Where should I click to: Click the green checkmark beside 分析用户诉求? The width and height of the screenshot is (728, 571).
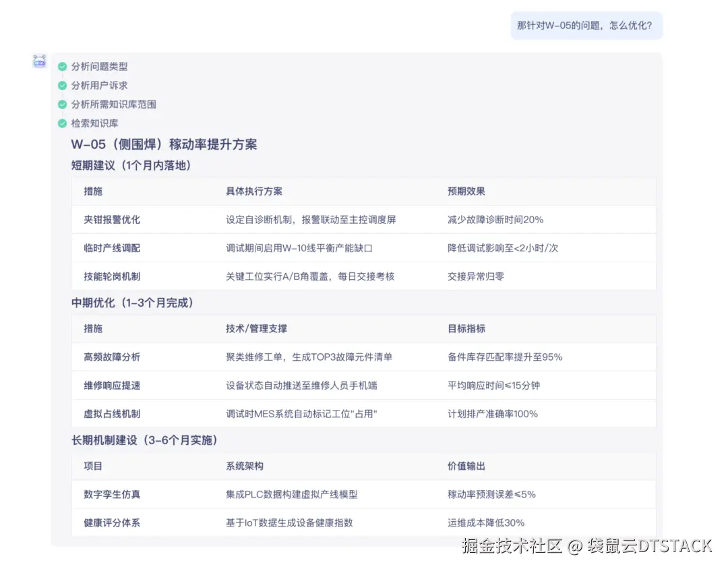pos(62,86)
